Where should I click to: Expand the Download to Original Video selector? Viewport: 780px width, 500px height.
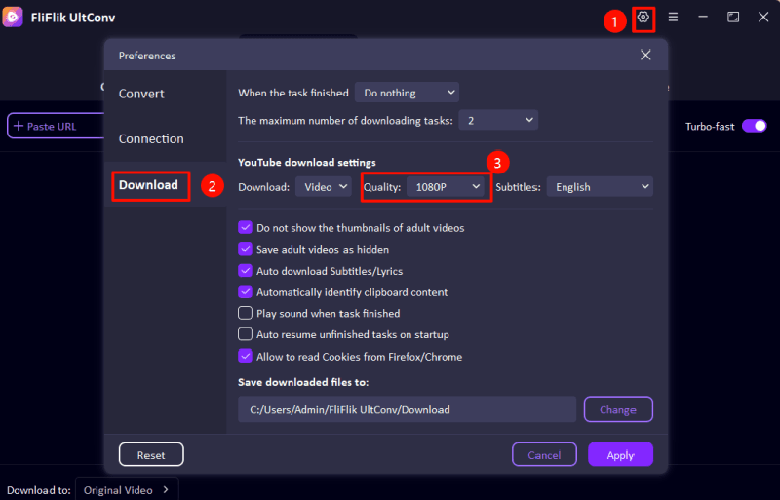click(126, 490)
